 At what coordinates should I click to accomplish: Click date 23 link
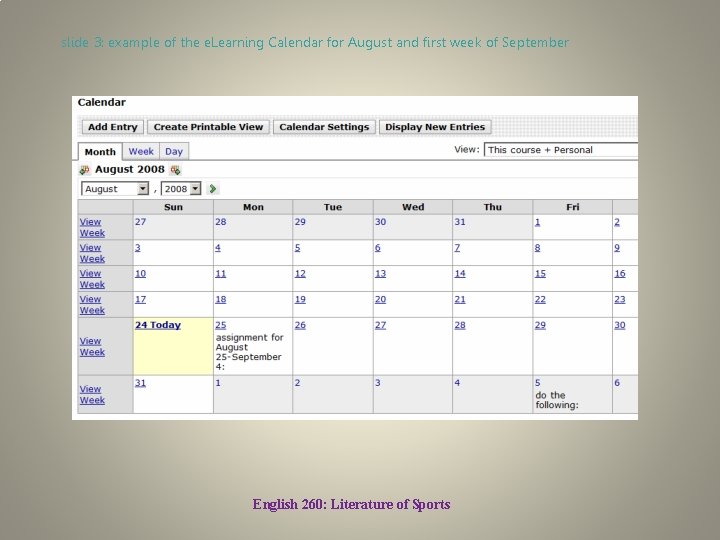620,299
